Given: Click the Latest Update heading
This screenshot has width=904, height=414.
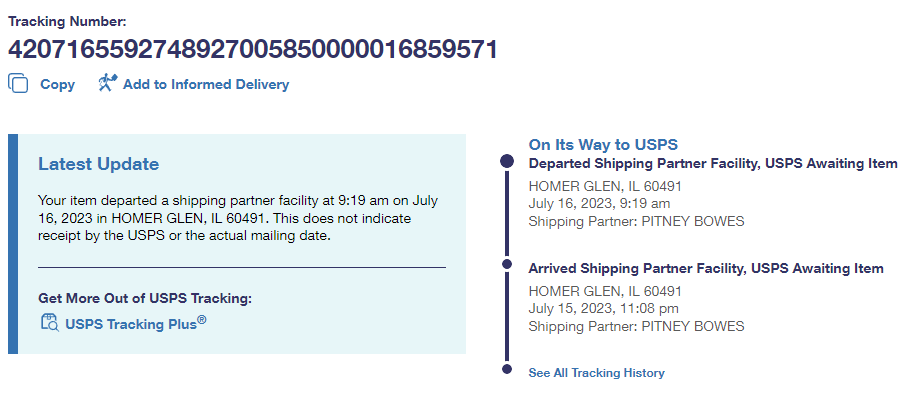Looking at the screenshot, I should (98, 164).
